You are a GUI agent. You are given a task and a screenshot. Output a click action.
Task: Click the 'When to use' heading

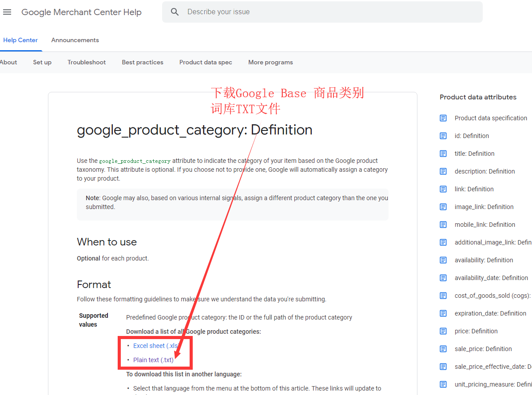pos(107,242)
